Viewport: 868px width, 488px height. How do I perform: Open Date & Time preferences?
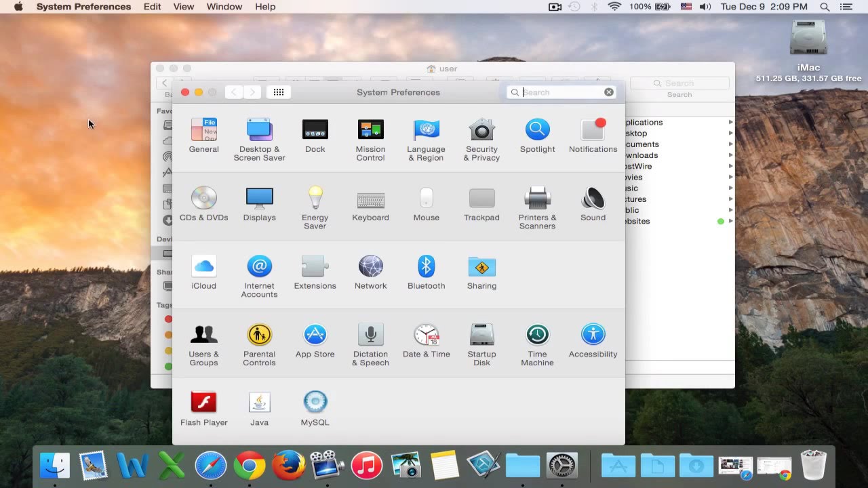pos(426,341)
